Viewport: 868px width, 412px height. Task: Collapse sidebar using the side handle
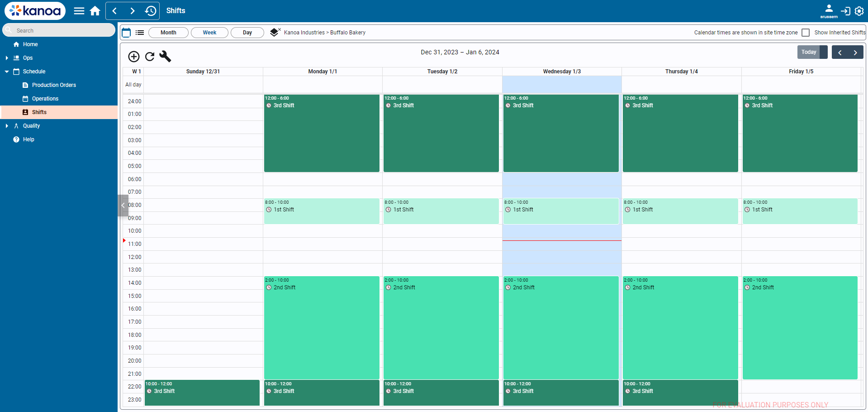pos(123,206)
